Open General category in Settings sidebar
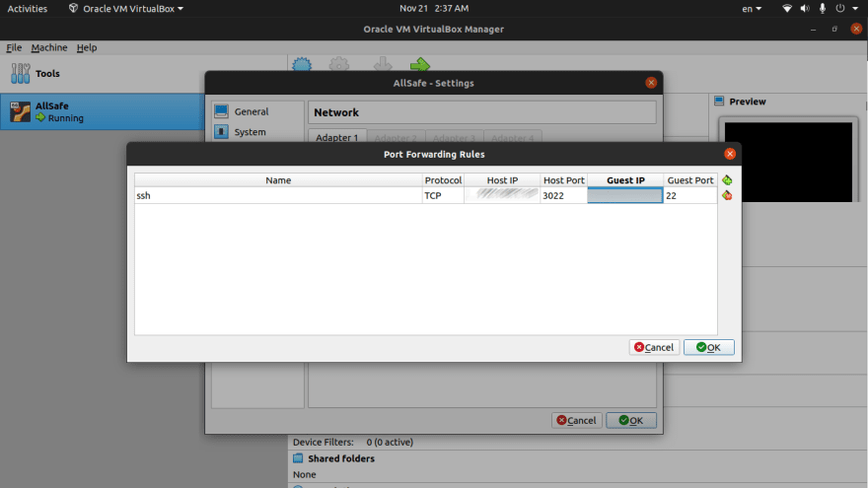The width and height of the screenshot is (868, 488). tap(257, 111)
